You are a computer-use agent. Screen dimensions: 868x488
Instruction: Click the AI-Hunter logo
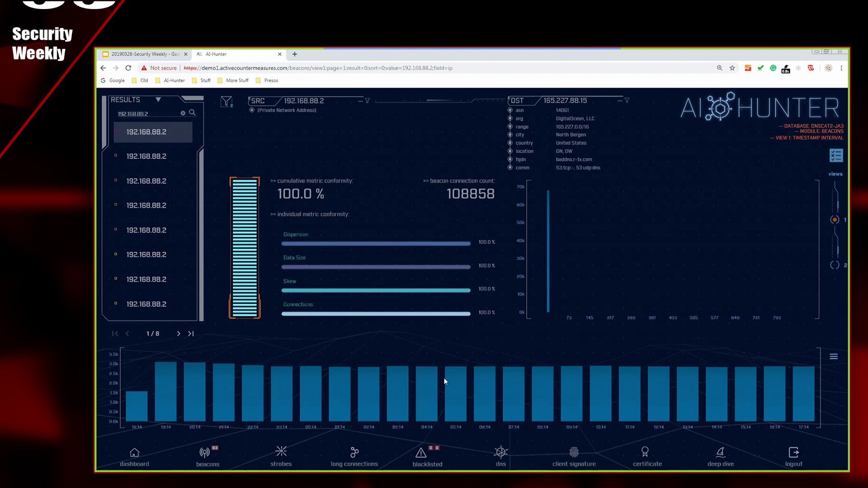pyautogui.click(x=759, y=107)
